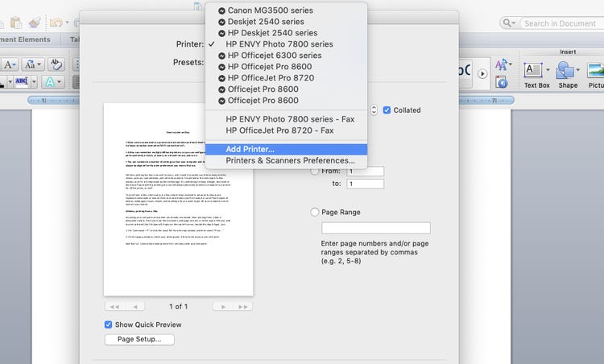
Task: Go to previous preview page
Action: [134, 307]
